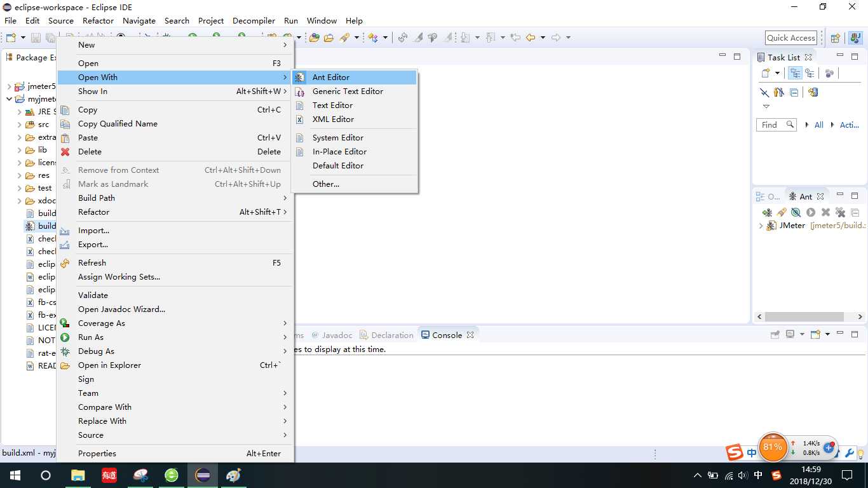Open the Refactor menu in menu bar
Viewport: 868px width, 488px height.
click(98, 20)
